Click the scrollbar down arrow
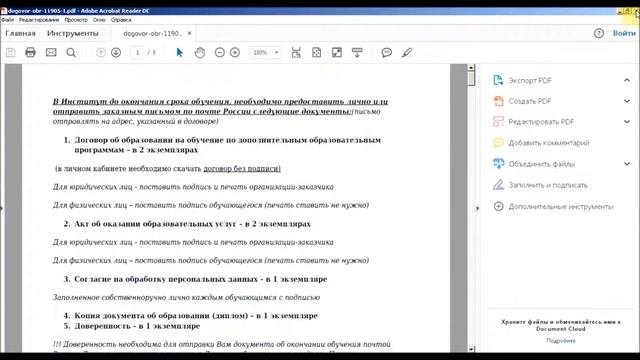The width and height of the screenshot is (640, 360). point(471,349)
